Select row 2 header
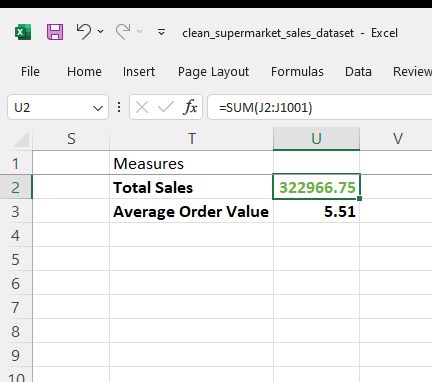432x382 pixels. coord(16,187)
